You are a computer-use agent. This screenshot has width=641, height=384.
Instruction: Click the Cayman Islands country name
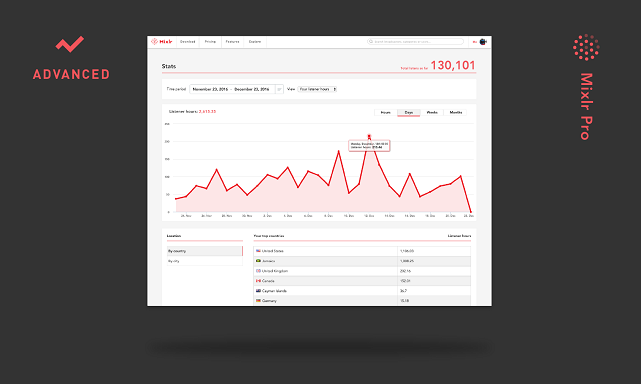[x=274, y=291]
